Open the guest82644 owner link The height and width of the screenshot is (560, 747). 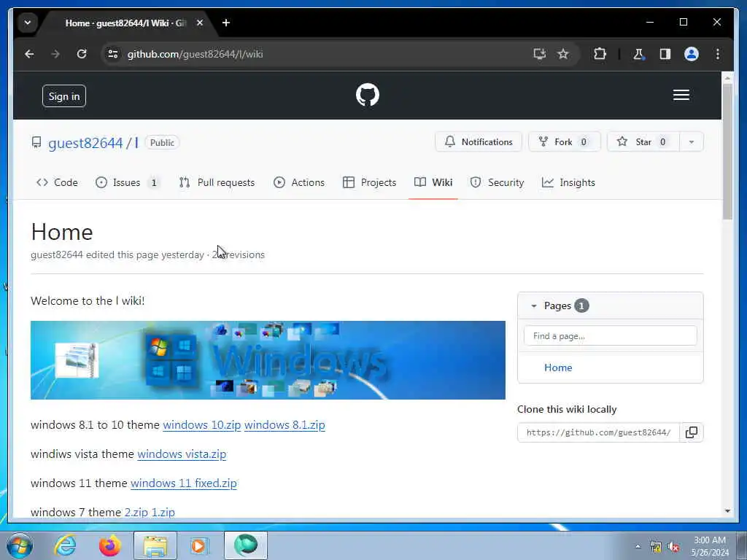point(85,143)
